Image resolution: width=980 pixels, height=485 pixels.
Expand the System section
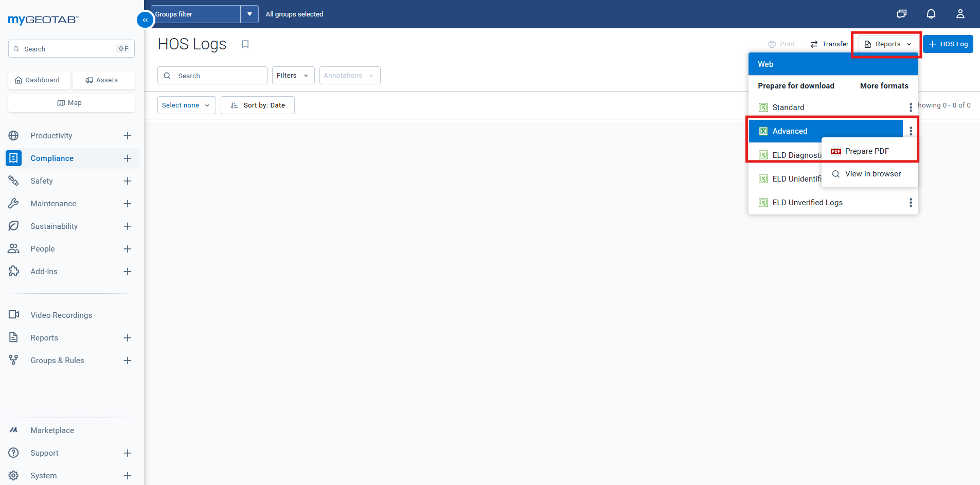tap(128, 476)
